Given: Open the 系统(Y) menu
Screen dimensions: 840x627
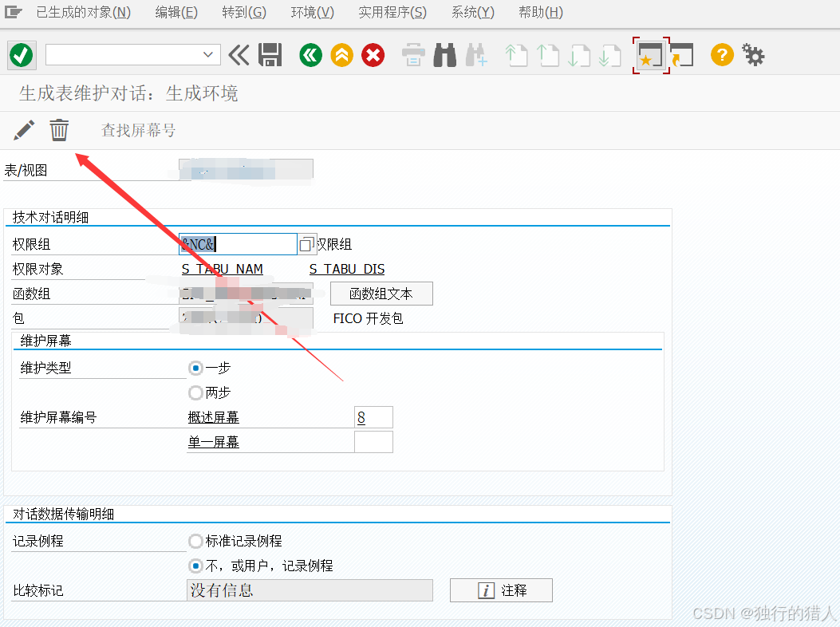Looking at the screenshot, I should 472,12.
